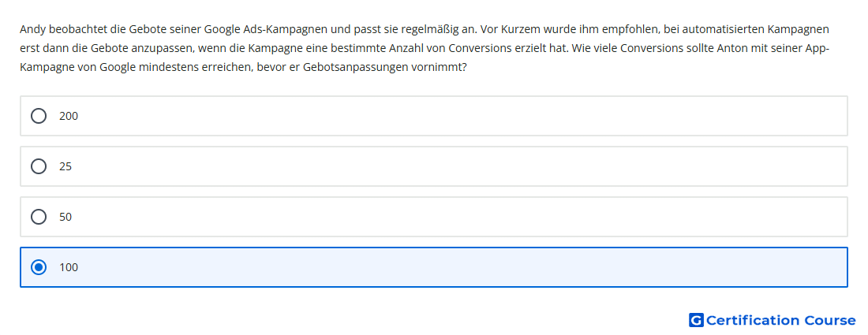Image resolution: width=868 pixels, height=335 pixels.
Task: Open the Certification Course watermark text
Action: (x=780, y=321)
